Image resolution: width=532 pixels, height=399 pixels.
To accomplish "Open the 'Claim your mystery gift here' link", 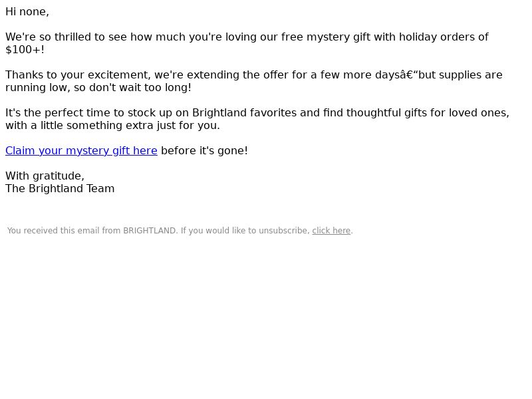I will (81, 151).
